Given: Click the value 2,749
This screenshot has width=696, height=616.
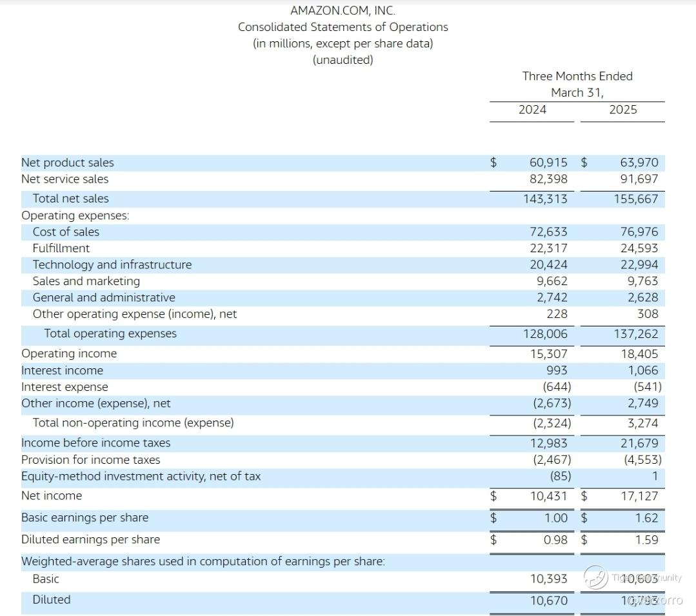Looking at the screenshot, I should pos(642,403).
